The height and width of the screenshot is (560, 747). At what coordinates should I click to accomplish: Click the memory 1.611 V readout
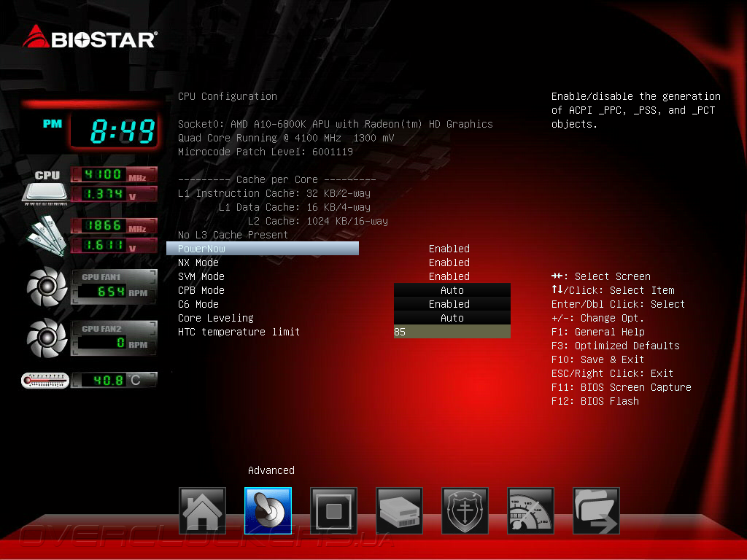(x=113, y=245)
